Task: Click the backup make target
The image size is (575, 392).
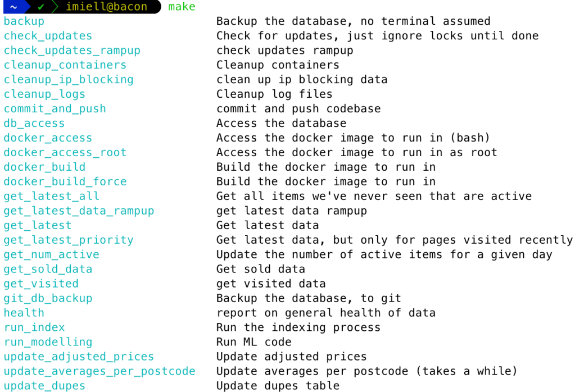Action: point(24,21)
